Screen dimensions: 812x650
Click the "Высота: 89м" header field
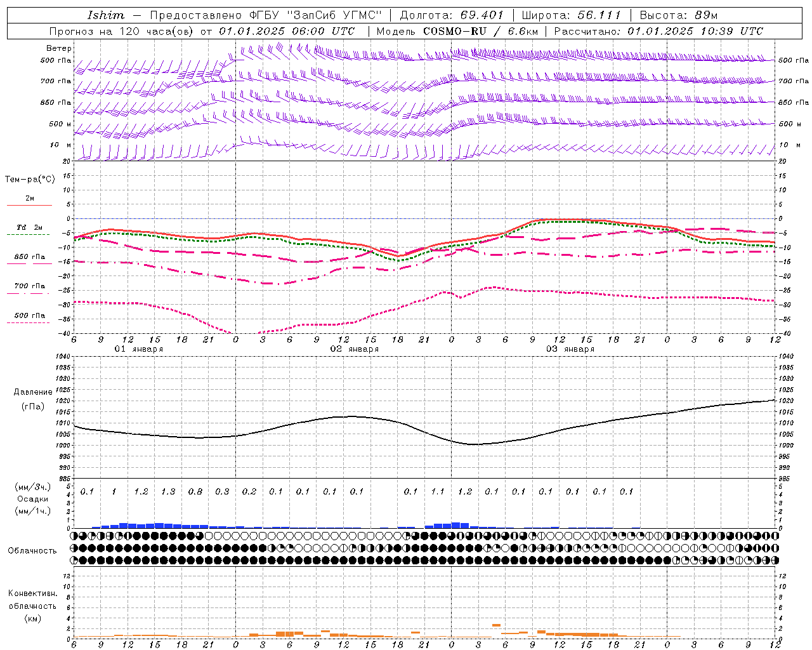[678, 15]
